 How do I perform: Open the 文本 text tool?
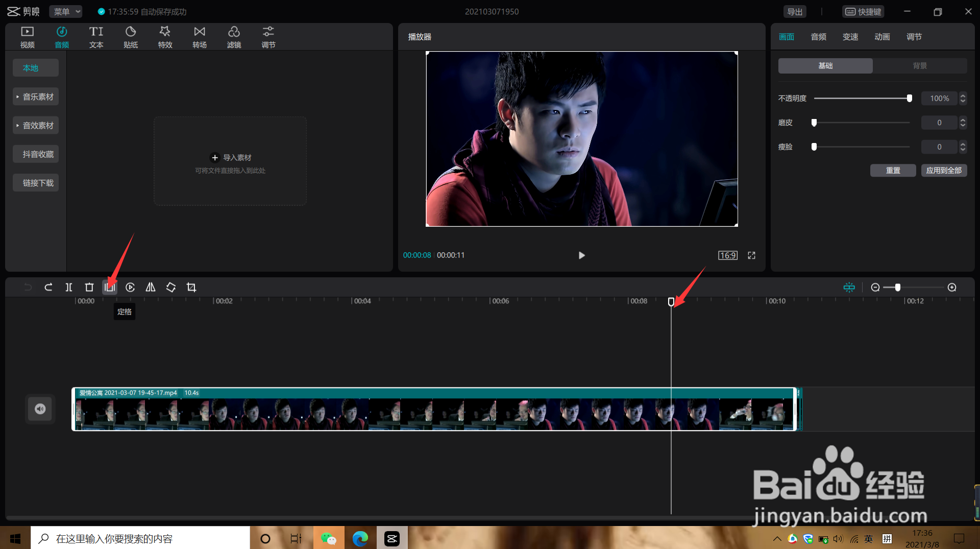tap(96, 37)
